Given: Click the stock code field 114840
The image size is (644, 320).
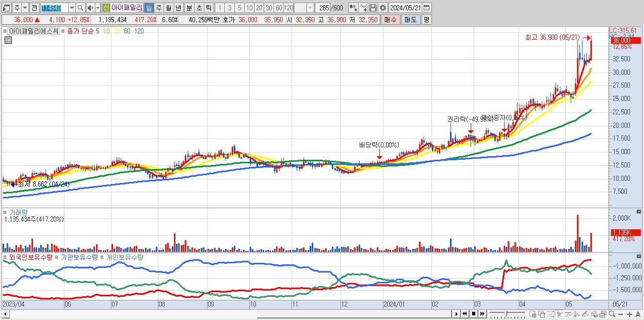Looking at the screenshot, I should (x=54, y=8).
